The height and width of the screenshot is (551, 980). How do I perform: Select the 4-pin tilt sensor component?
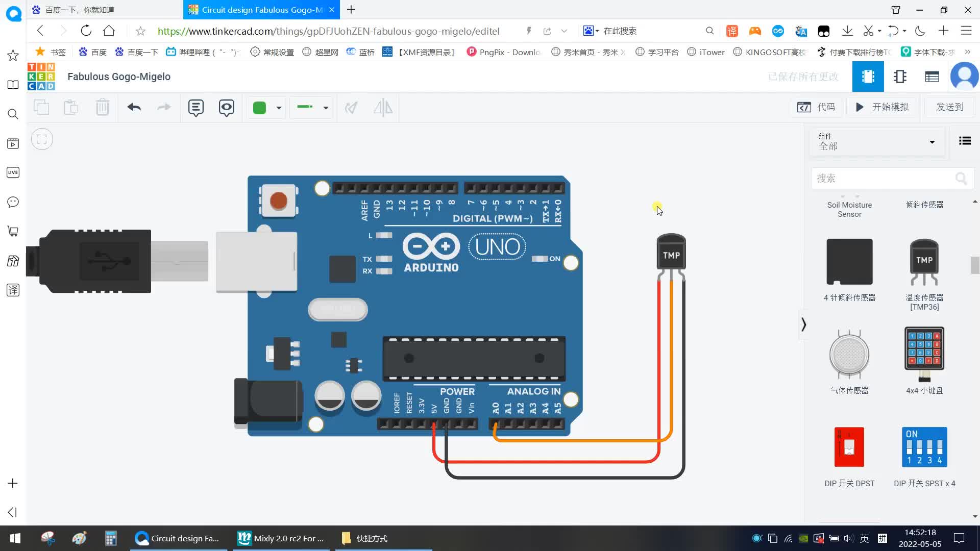click(x=849, y=270)
